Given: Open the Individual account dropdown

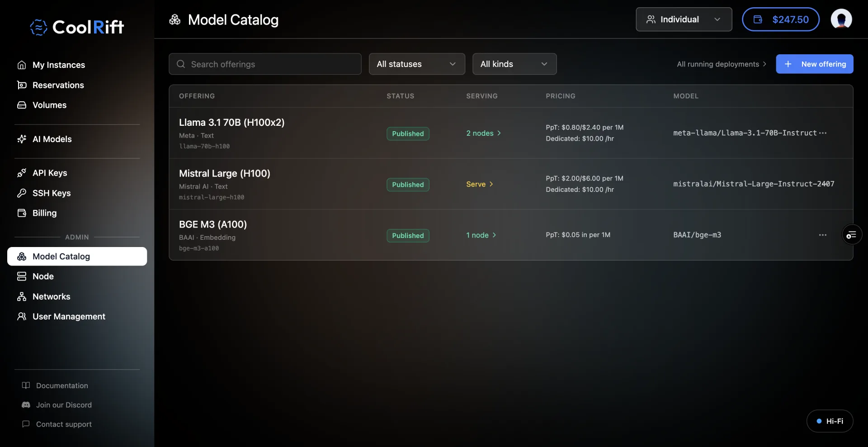Looking at the screenshot, I should tap(684, 19).
